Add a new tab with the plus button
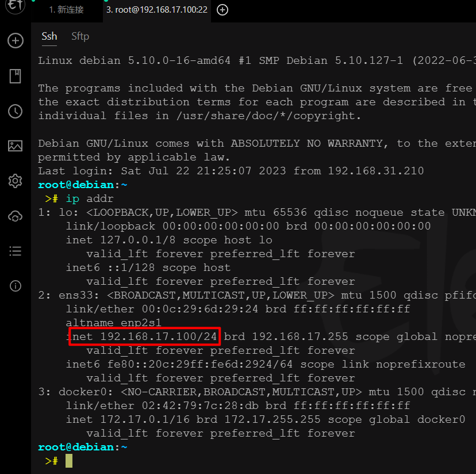 [x=222, y=10]
